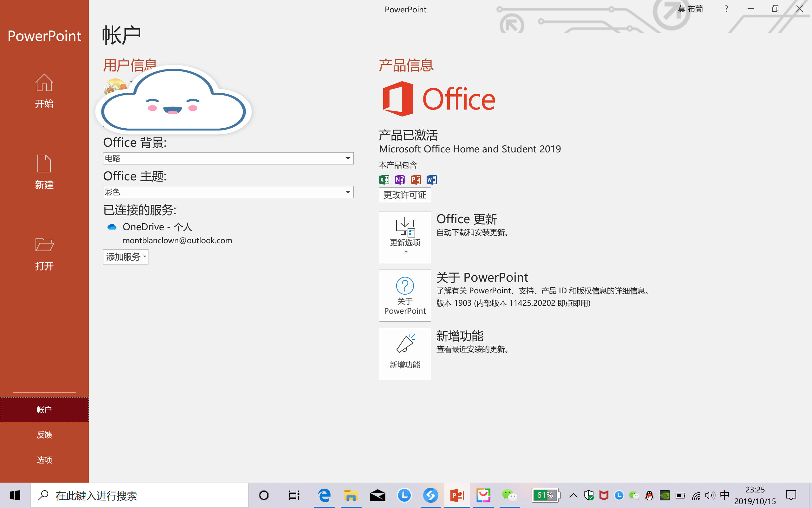812x508 pixels.
Task: Open Task View on taskbar
Action: (294, 495)
